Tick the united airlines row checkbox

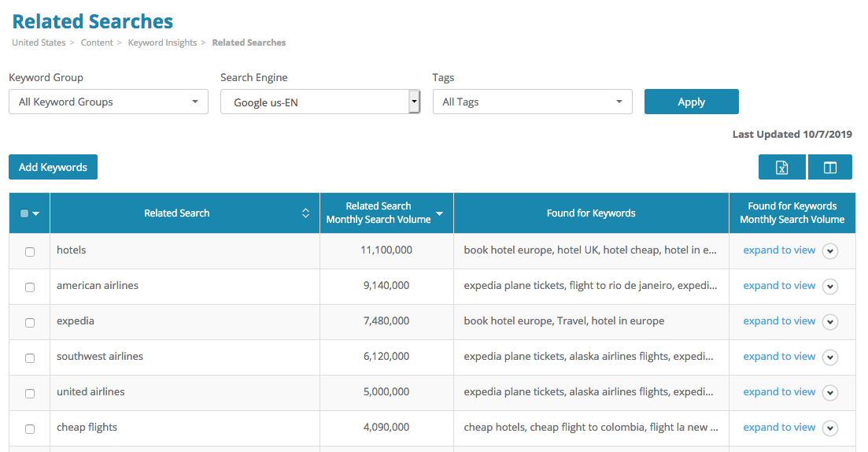pyautogui.click(x=30, y=393)
